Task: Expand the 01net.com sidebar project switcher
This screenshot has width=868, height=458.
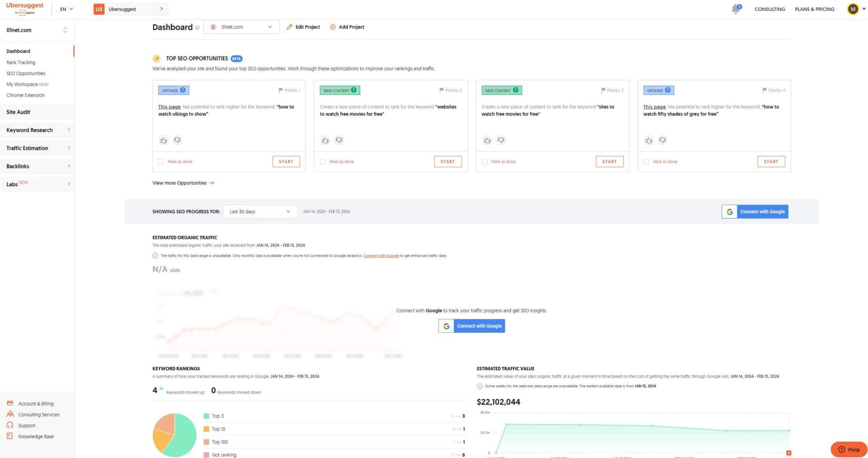Action: click(x=65, y=30)
